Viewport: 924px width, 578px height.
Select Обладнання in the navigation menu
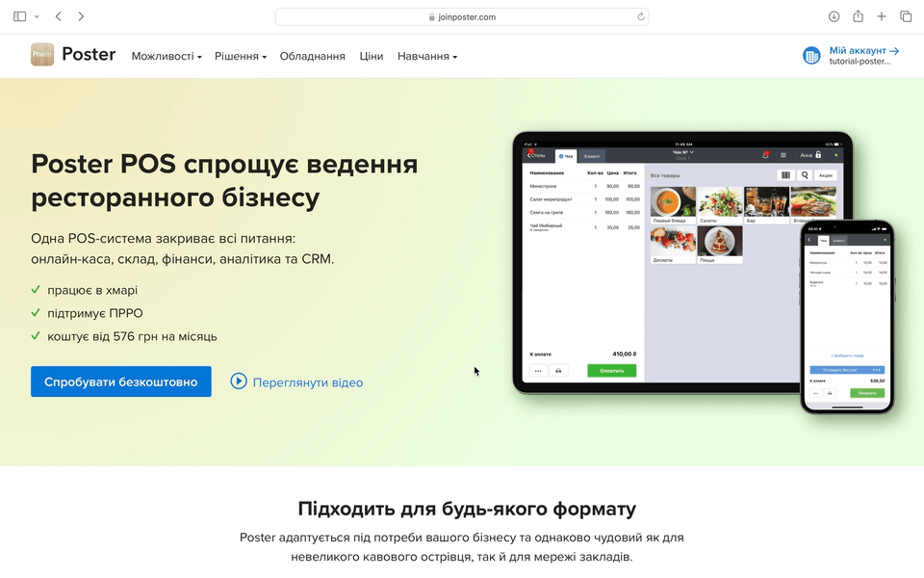312,56
